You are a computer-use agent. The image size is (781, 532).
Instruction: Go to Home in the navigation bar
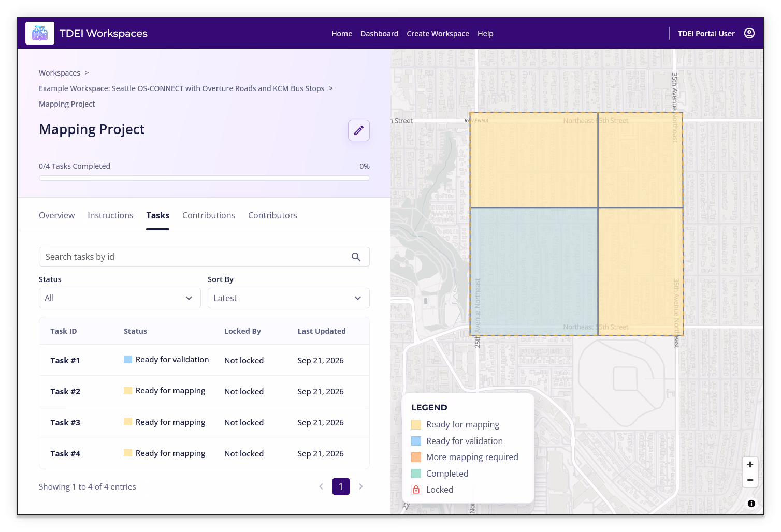(x=342, y=34)
